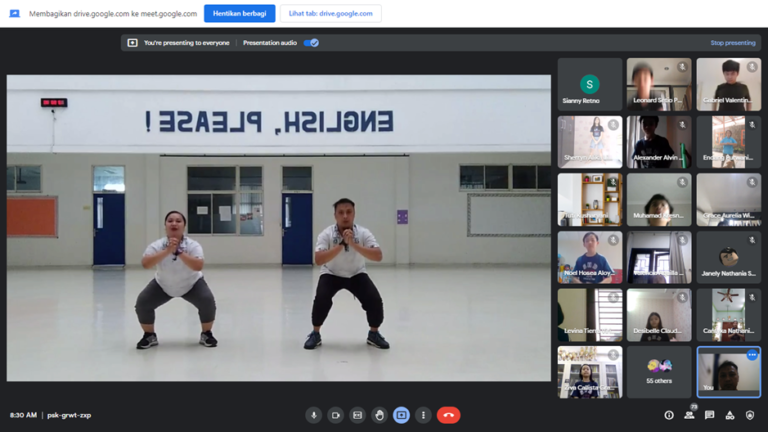This screenshot has width=768, height=432.
Task: Open more options three-dot menu
Action: tap(423, 415)
